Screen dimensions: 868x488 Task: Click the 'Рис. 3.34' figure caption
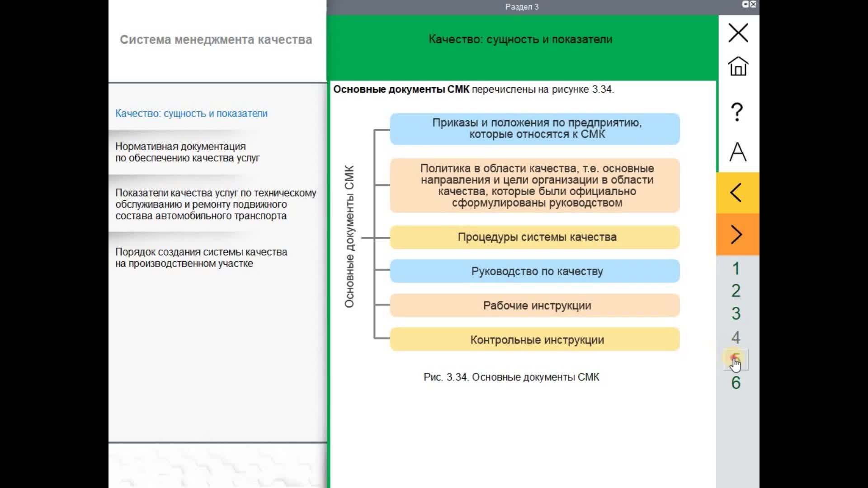tap(511, 377)
